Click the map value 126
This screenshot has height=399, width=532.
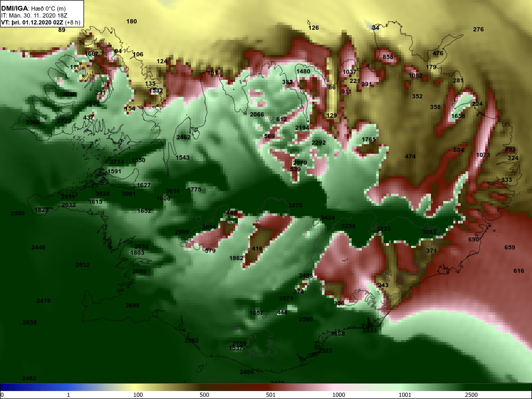point(313,28)
